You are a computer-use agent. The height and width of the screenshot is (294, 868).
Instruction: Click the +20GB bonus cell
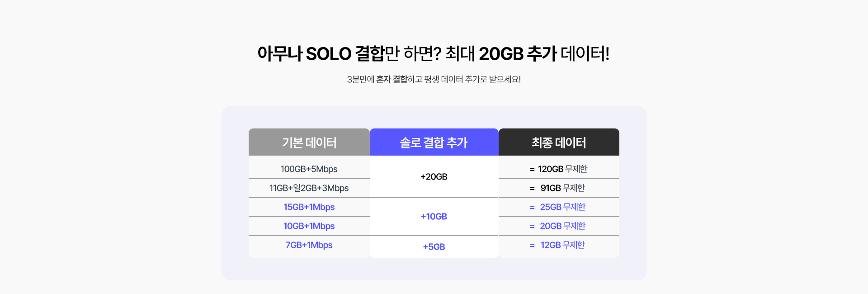coord(434,176)
